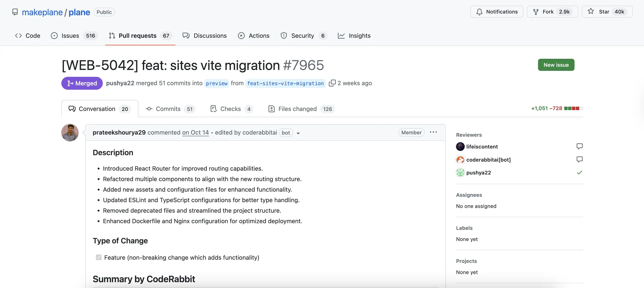Open Discussions via the speech bubble icon

pyautogui.click(x=186, y=35)
